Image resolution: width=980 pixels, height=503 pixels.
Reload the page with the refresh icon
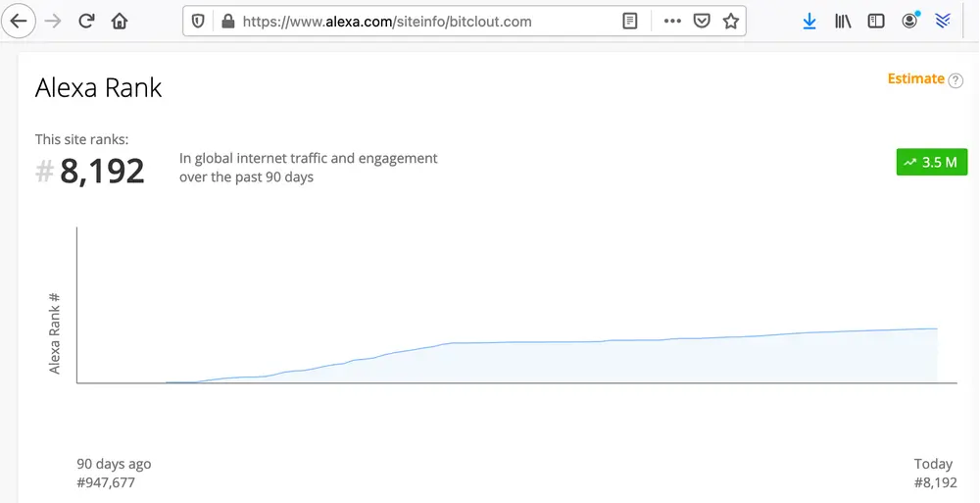[x=86, y=22]
